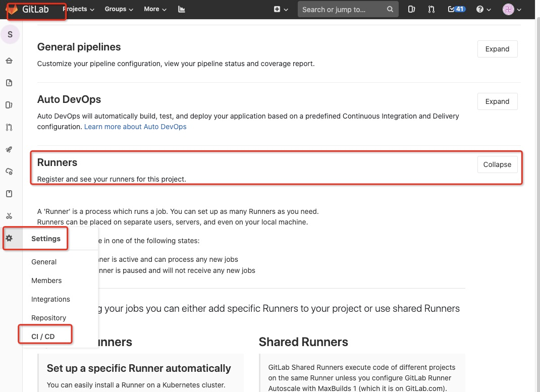The image size is (540, 392).
Task: Select Repository in Settings menu
Action: pyautogui.click(x=48, y=318)
